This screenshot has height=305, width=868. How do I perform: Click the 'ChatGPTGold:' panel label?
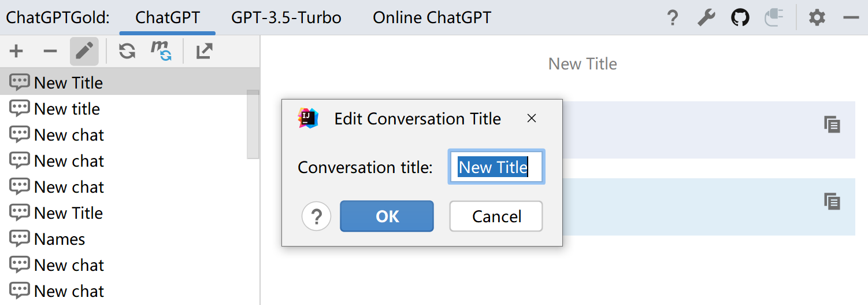point(58,17)
